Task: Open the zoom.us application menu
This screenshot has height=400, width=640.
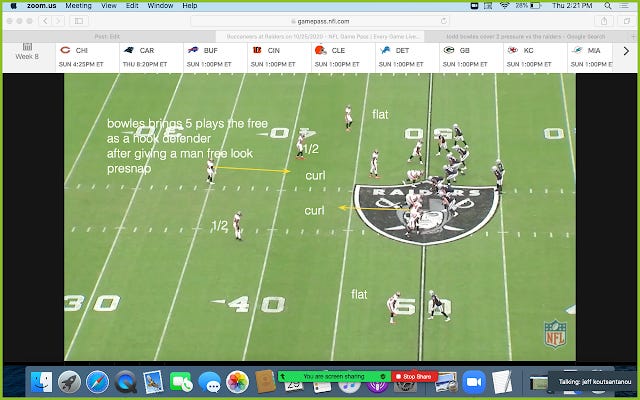Action: pos(41,6)
